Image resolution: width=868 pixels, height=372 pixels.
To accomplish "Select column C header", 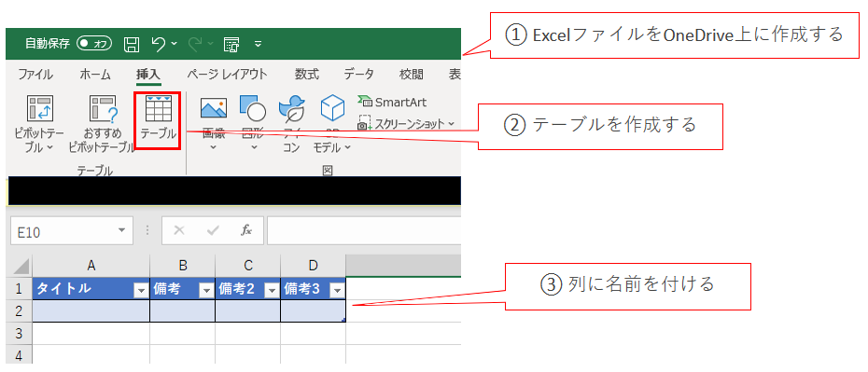I will [x=248, y=266].
